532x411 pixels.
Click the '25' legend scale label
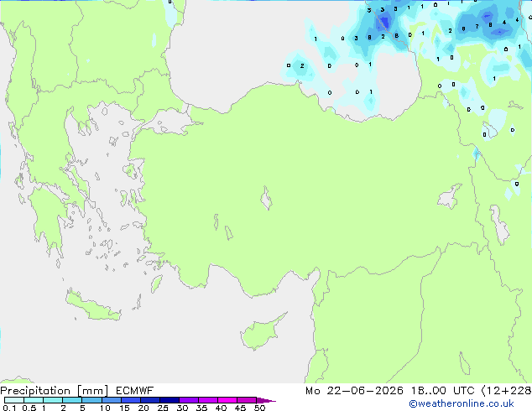(x=163, y=408)
